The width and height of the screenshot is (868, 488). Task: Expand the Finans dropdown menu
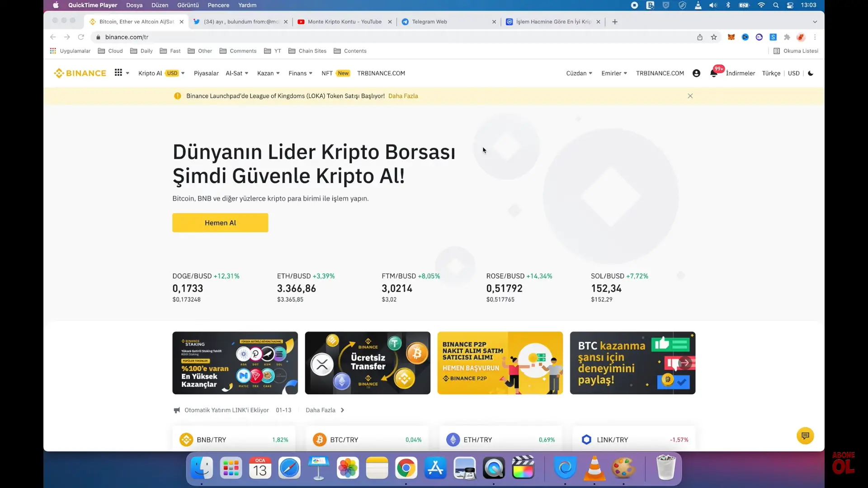click(x=301, y=73)
